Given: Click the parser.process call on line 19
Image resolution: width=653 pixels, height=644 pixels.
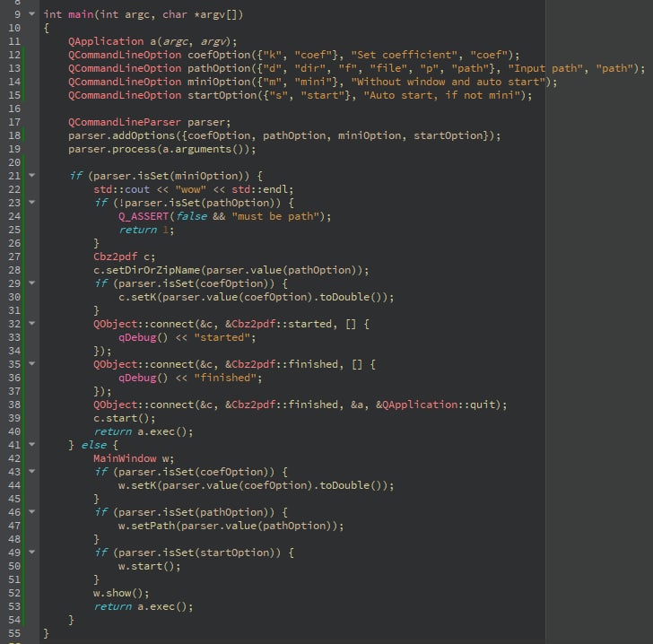Looking at the screenshot, I should [162, 149].
